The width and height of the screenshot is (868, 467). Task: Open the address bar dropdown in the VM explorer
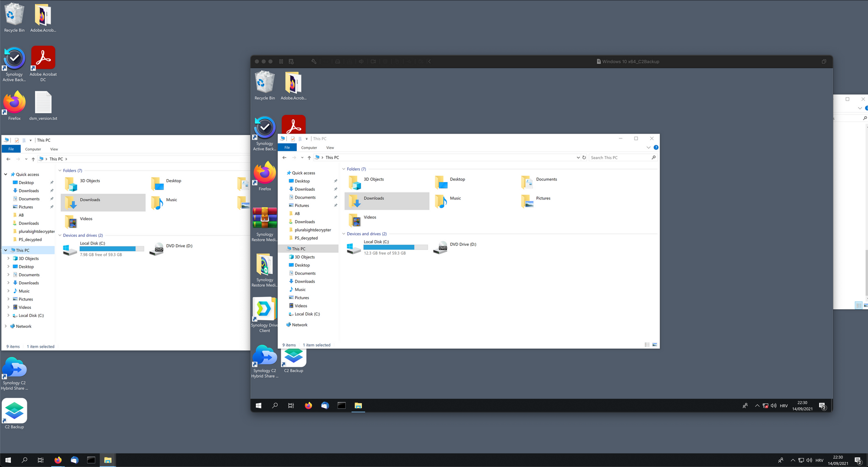click(578, 157)
